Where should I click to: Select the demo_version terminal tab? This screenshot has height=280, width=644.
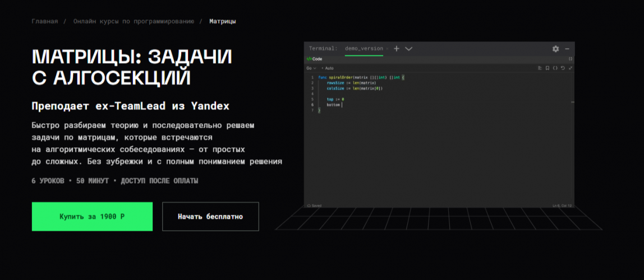click(x=363, y=49)
